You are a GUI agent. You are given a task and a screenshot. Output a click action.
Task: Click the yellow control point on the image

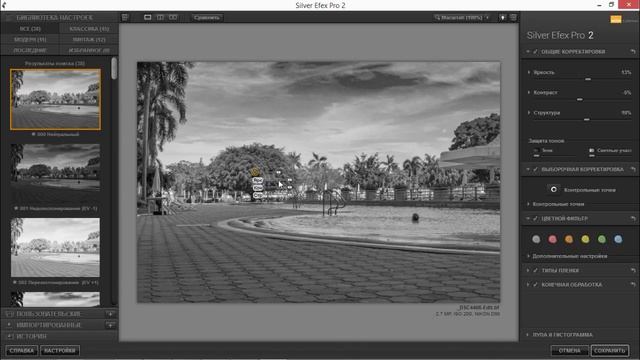click(x=255, y=172)
